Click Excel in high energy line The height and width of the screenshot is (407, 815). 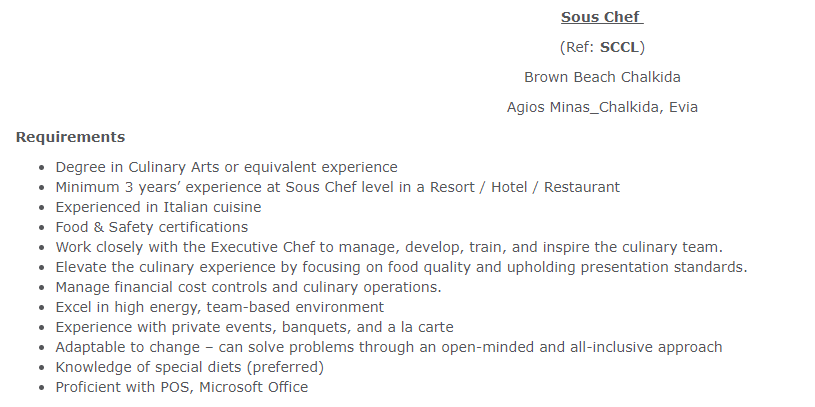coord(220,307)
